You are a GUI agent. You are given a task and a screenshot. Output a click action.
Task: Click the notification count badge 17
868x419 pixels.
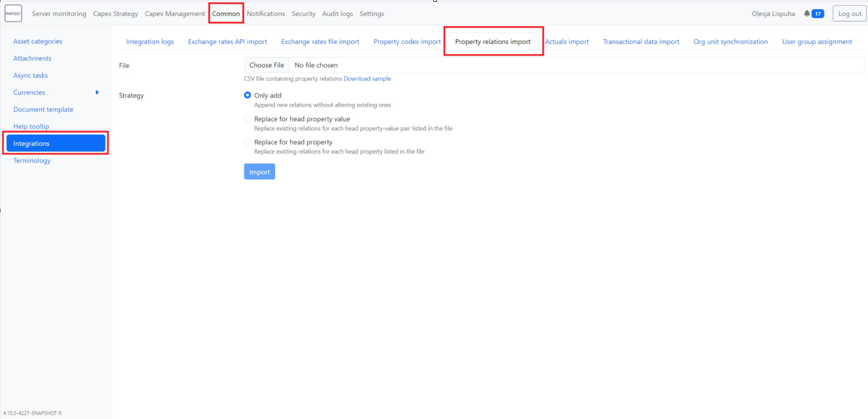click(818, 14)
